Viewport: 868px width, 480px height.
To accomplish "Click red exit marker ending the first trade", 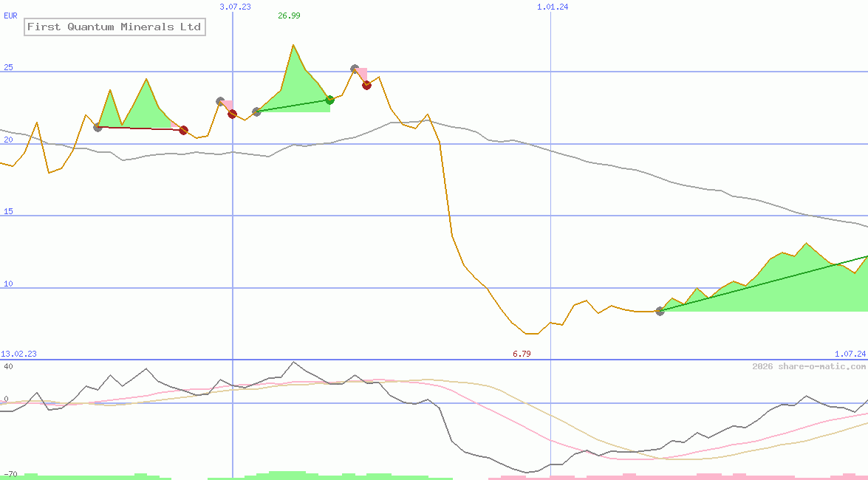I will click(x=183, y=130).
